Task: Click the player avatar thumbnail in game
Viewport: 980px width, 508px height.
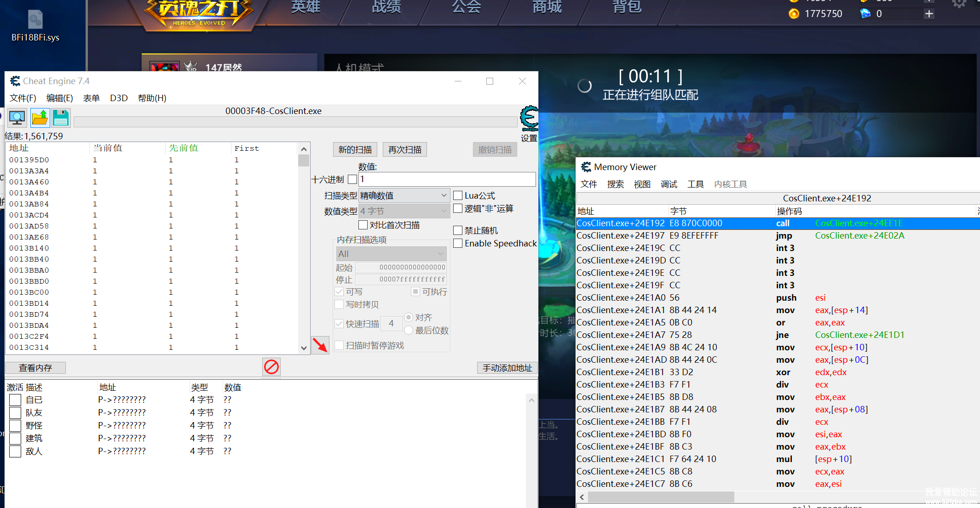Action: pyautogui.click(x=164, y=67)
